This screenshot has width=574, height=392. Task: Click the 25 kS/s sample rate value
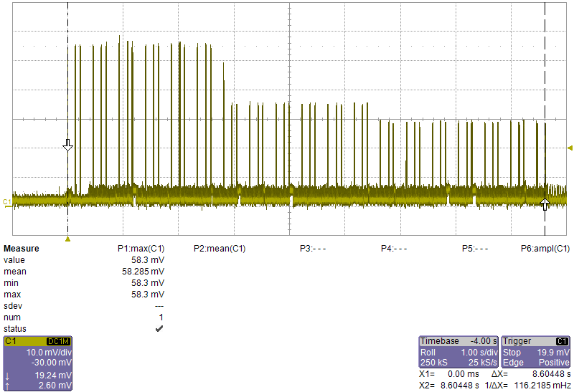point(483,363)
